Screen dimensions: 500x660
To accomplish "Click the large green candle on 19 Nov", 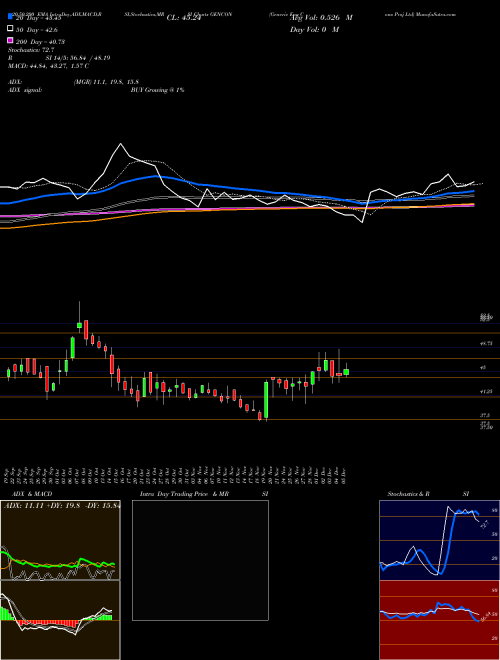I will (266, 400).
